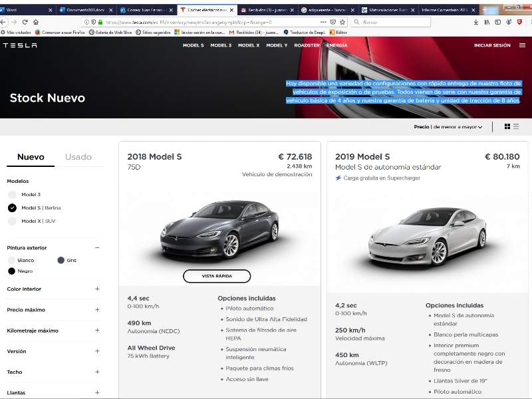Open the Firefox library icon
Screen dimensions: 532x399
[487, 22]
